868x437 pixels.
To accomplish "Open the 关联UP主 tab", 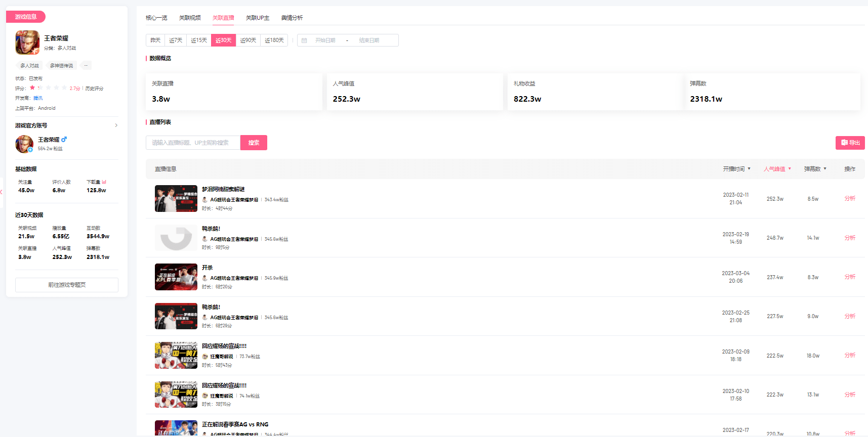I will 258,18.
